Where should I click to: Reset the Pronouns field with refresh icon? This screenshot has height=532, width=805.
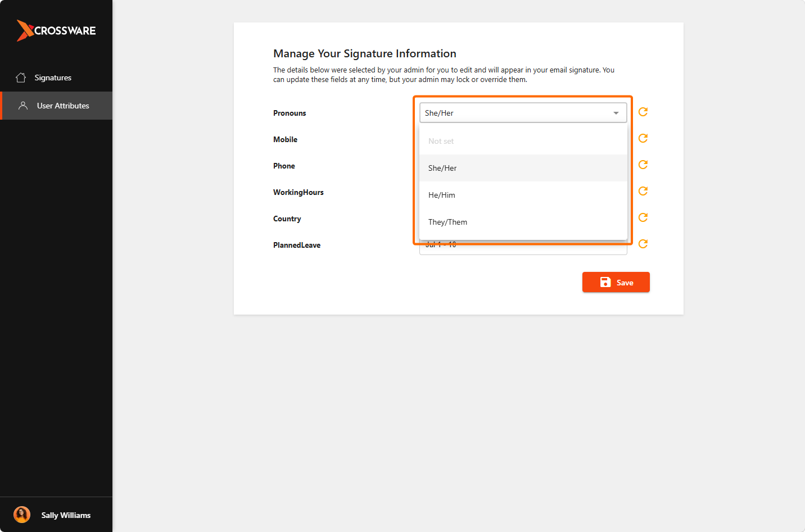pyautogui.click(x=643, y=112)
